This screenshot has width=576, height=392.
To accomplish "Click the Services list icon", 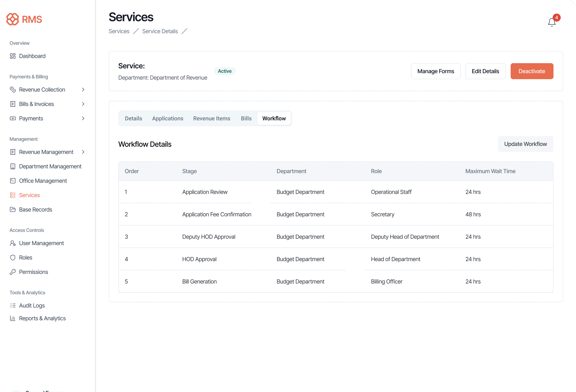I will pos(13,195).
